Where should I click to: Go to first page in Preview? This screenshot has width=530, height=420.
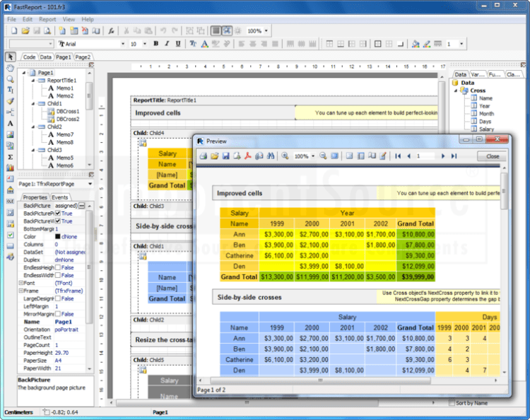(x=398, y=156)
